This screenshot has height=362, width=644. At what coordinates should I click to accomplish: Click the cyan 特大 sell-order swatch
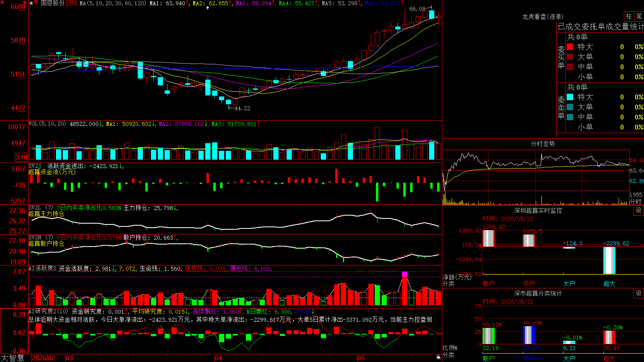[x=570, y=97]
